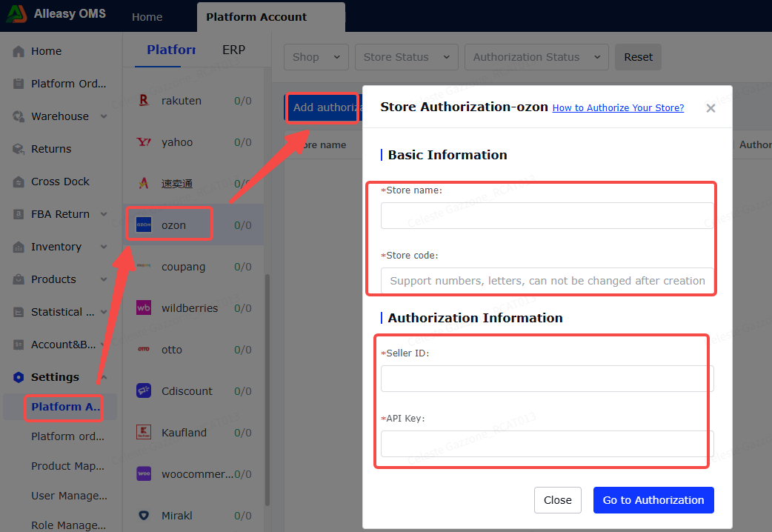The width and height of the screenshot is (772, 532).
Task: Click the 速卖通 platform logo
Action: click(x=144, y=183)
